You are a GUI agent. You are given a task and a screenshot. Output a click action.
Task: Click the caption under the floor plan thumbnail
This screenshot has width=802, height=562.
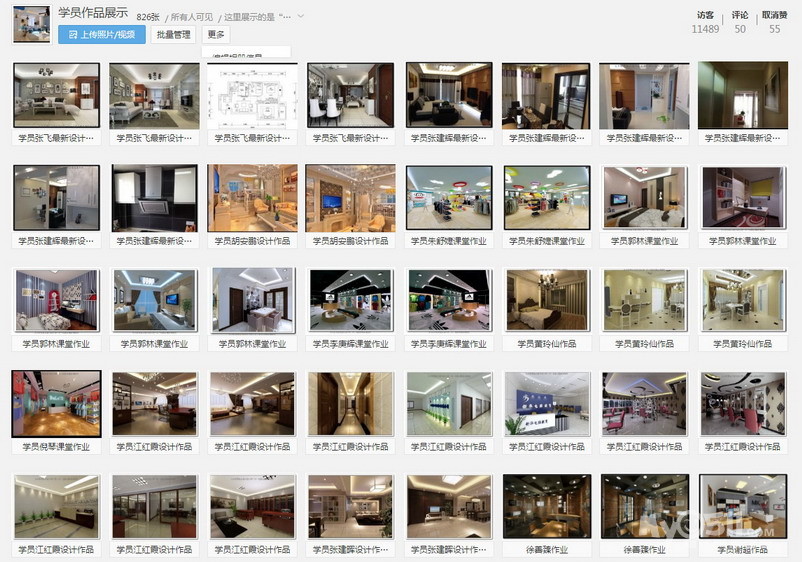[x=252, y=138]
